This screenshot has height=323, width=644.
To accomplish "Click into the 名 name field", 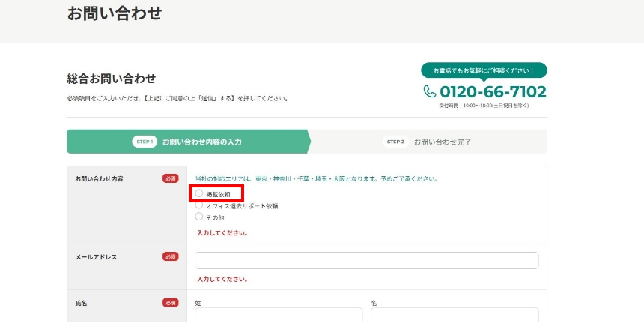I will (x=454, y=315).
